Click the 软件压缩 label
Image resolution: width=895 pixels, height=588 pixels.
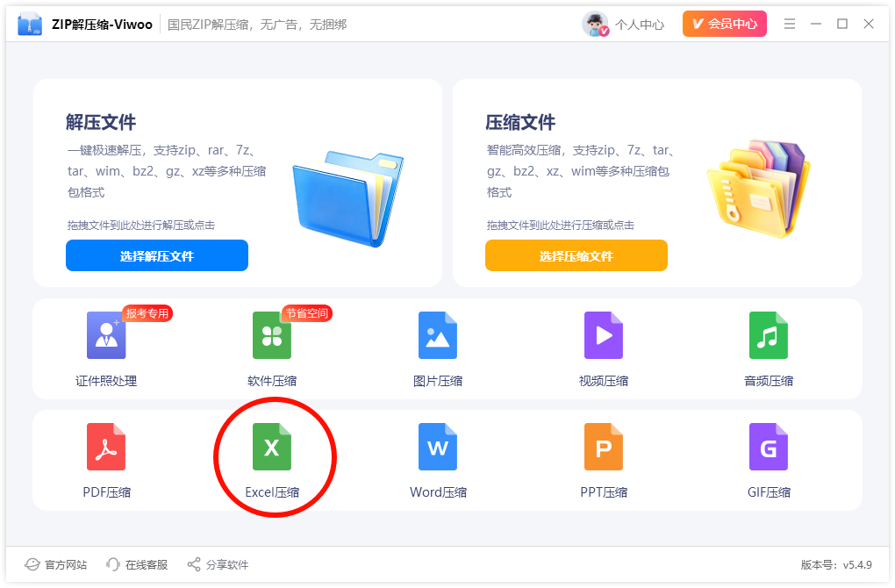[x=272, y=381]
